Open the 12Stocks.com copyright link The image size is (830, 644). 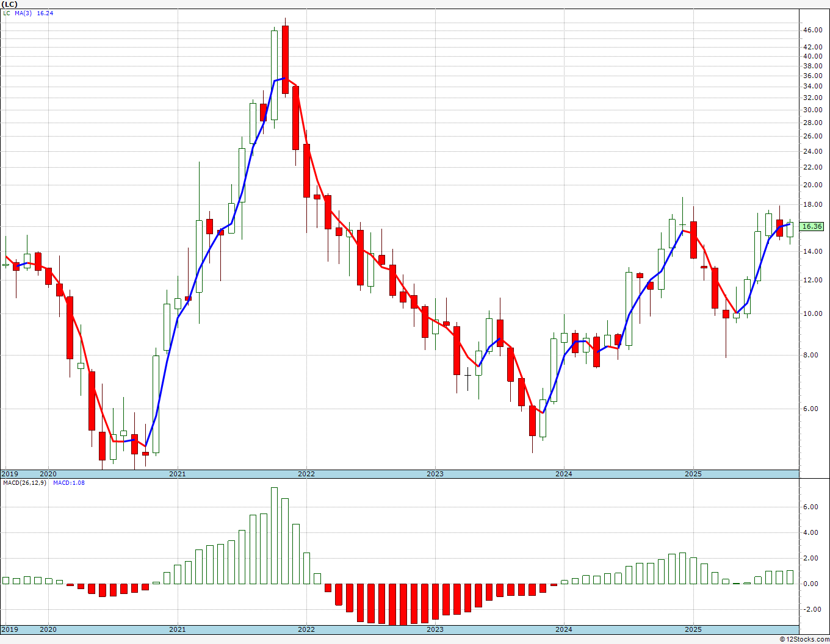point(804,639)
